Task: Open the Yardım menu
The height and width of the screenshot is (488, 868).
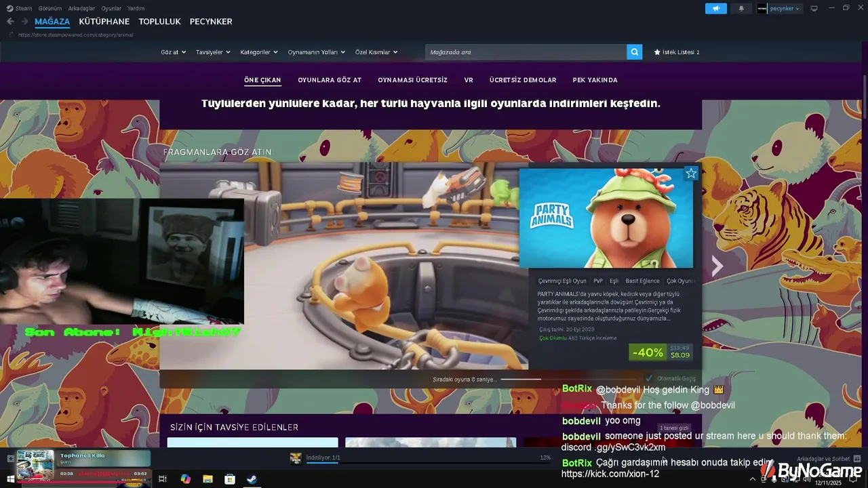Action: [136, 8]
